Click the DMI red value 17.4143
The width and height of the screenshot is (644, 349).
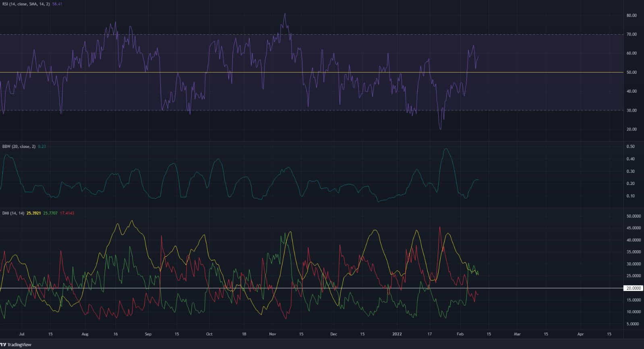pos(67,213)
